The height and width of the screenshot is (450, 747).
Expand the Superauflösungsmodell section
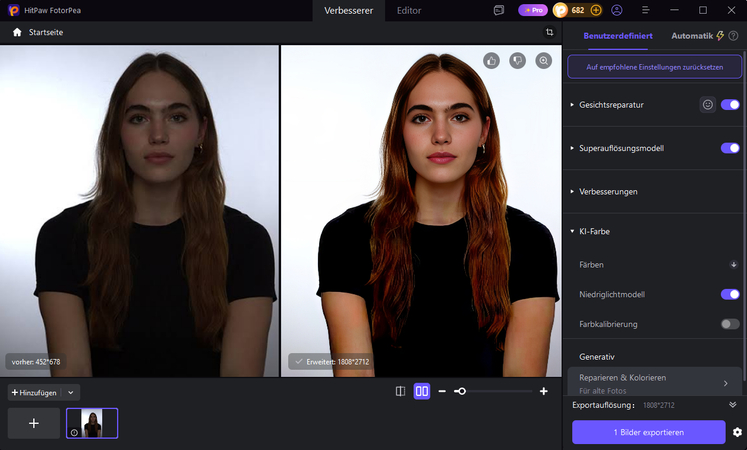point(572,148)
